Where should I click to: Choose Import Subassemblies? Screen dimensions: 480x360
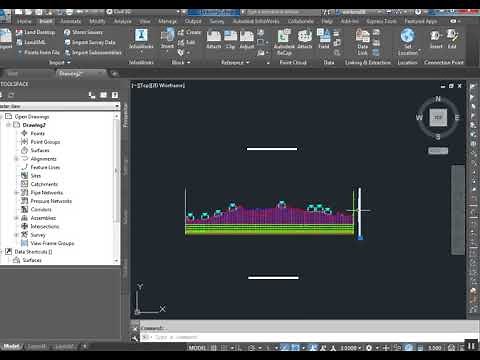point(97,52)
